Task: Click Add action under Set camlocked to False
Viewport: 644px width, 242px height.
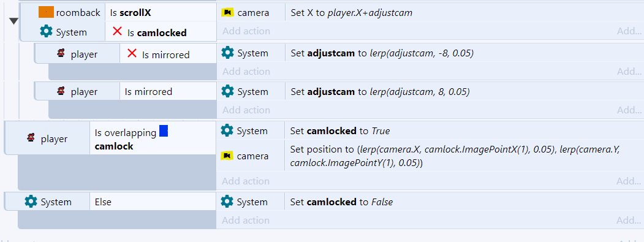Action: (246, 220)
